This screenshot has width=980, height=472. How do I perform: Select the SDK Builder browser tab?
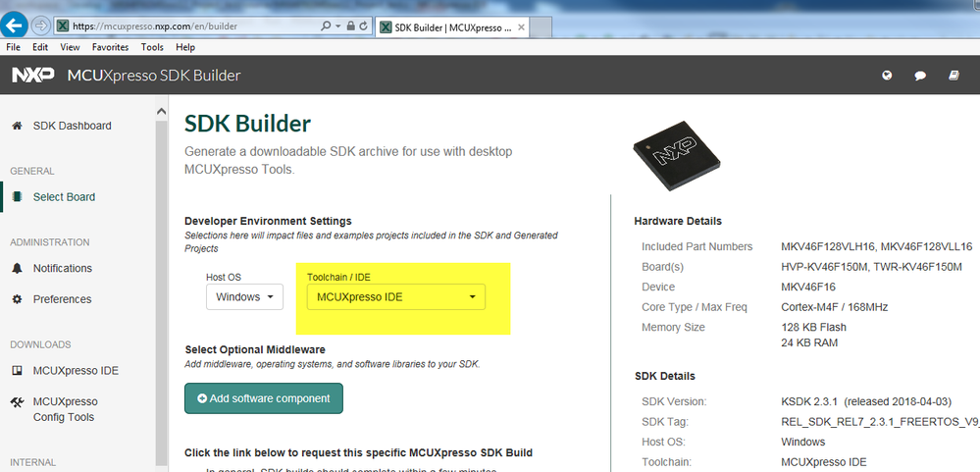tap(452, 26)
